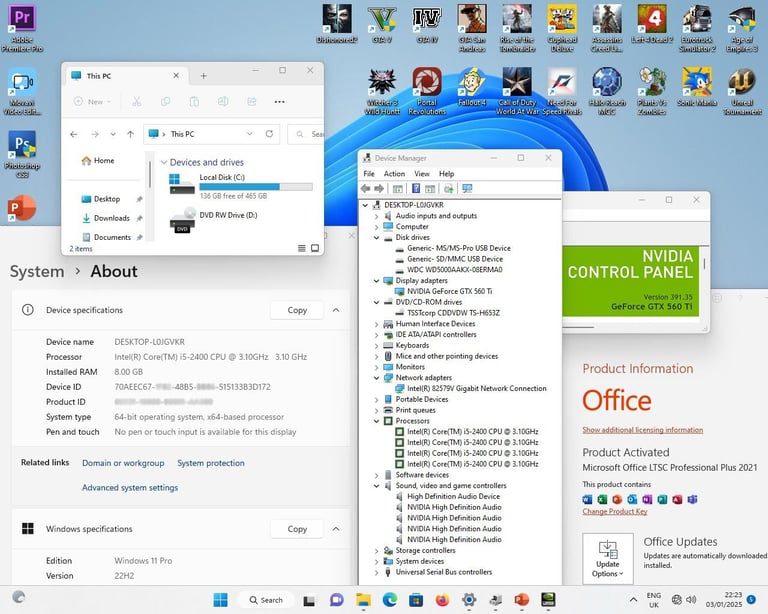Launch Need For Speed Rivals icon
Screen dimensions: 768x614
pos(562,92)
